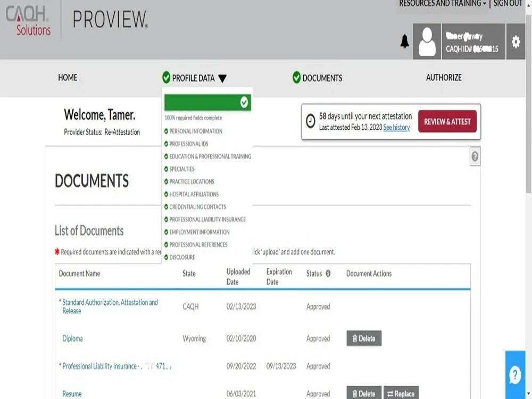The width and height of the screenshot is (532, 399).
Task: Select Personal Information from profile menu
Action: click(196, 131)
